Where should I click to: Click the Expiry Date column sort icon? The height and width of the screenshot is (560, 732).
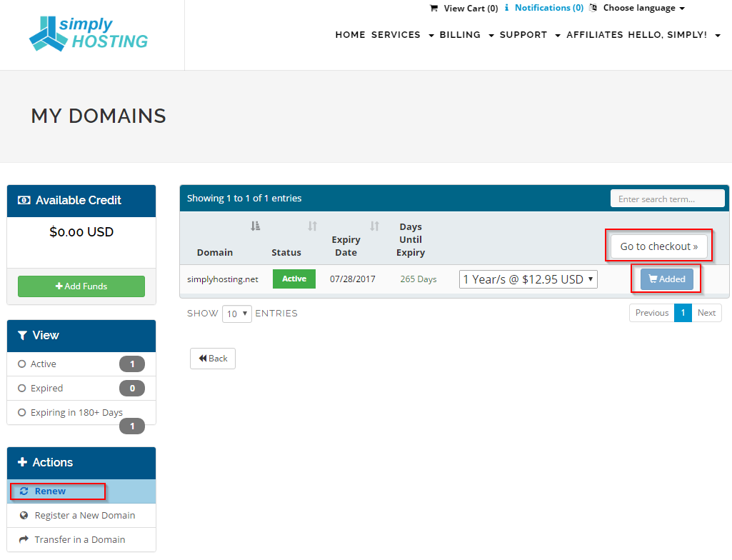(374, 226)
